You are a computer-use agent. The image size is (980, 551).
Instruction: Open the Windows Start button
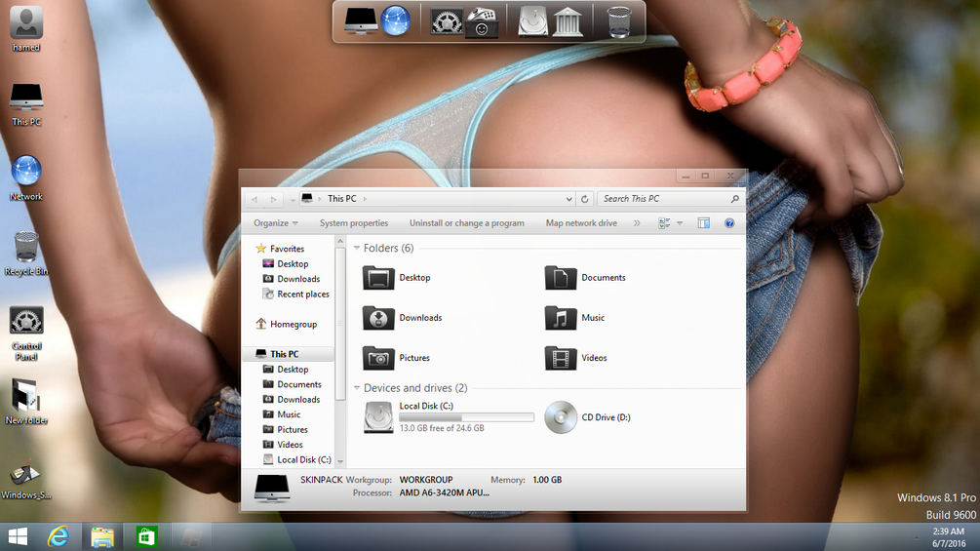[x=19, y=536]
